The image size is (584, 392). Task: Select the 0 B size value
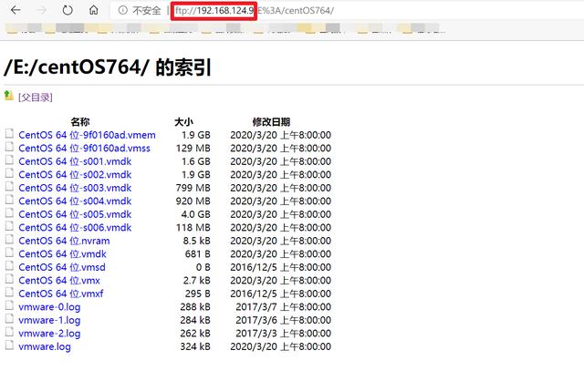(x=203, y=267)
